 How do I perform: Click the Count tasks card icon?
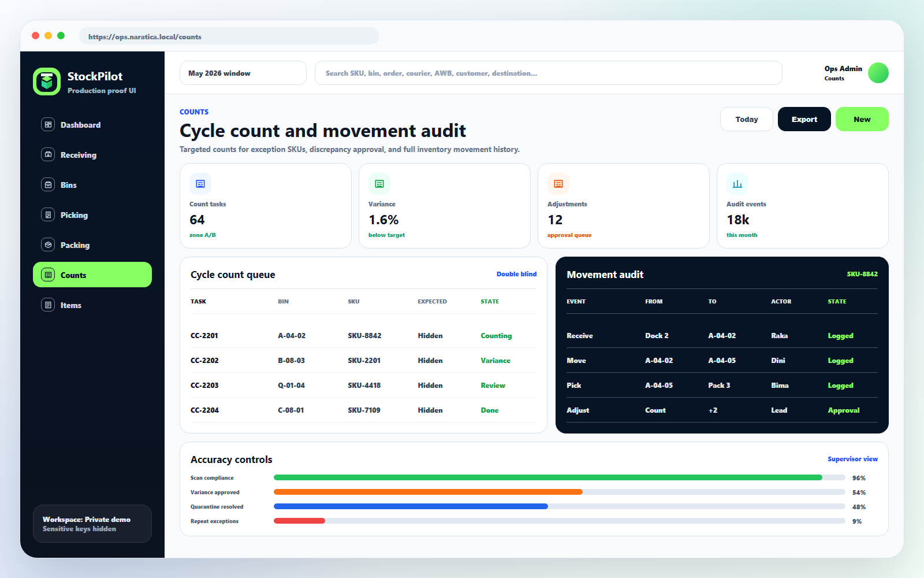pyautogui.click(x=200, y=184)
